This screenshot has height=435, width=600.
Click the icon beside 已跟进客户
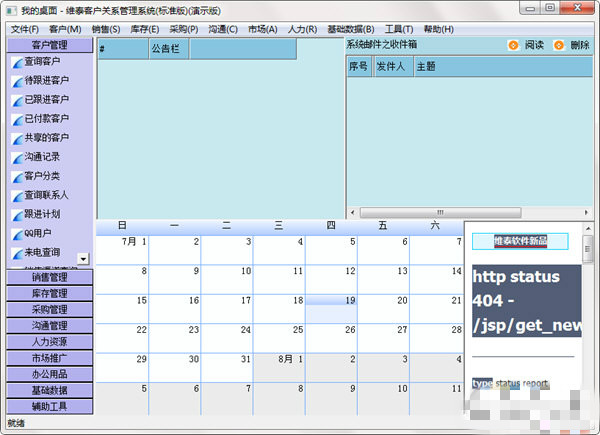(18, 101)
